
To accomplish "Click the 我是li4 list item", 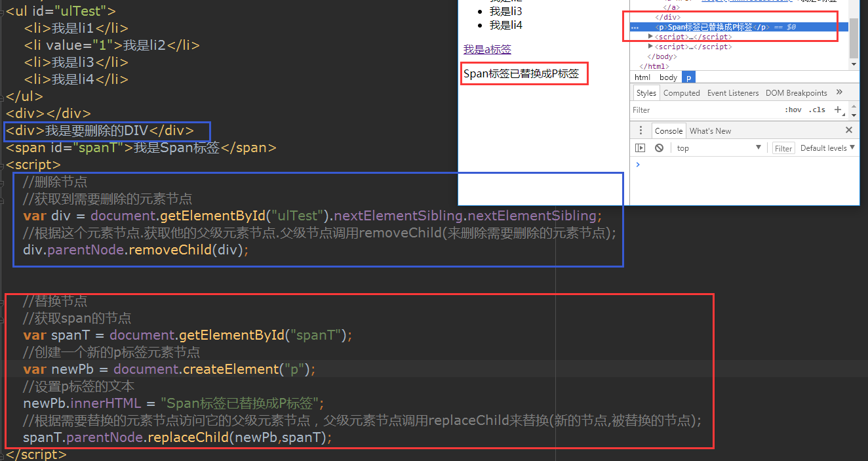I will coord(506,25).
